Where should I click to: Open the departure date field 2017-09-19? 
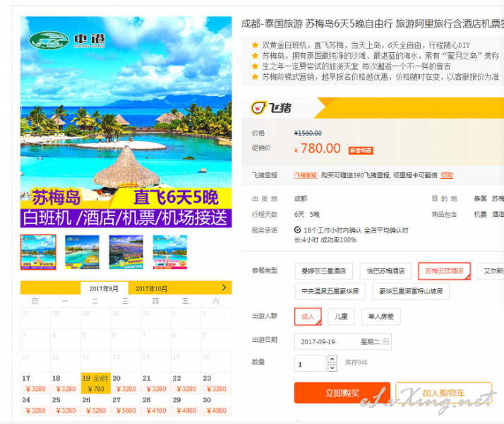point(343,341)
